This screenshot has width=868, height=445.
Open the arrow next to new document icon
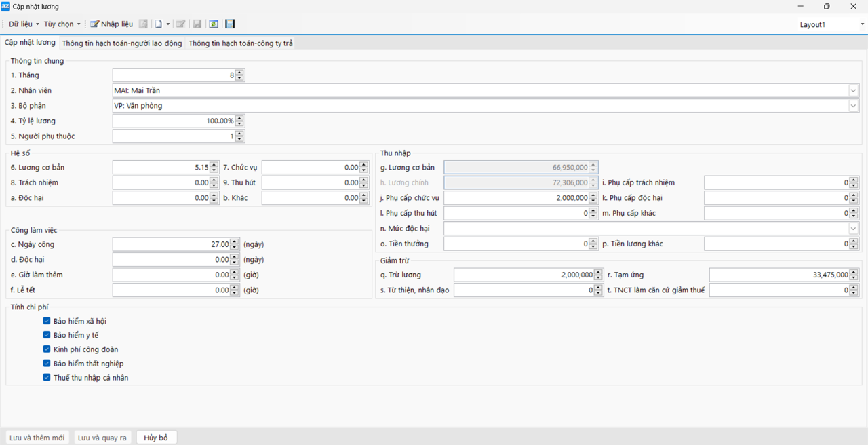point(168,24)
